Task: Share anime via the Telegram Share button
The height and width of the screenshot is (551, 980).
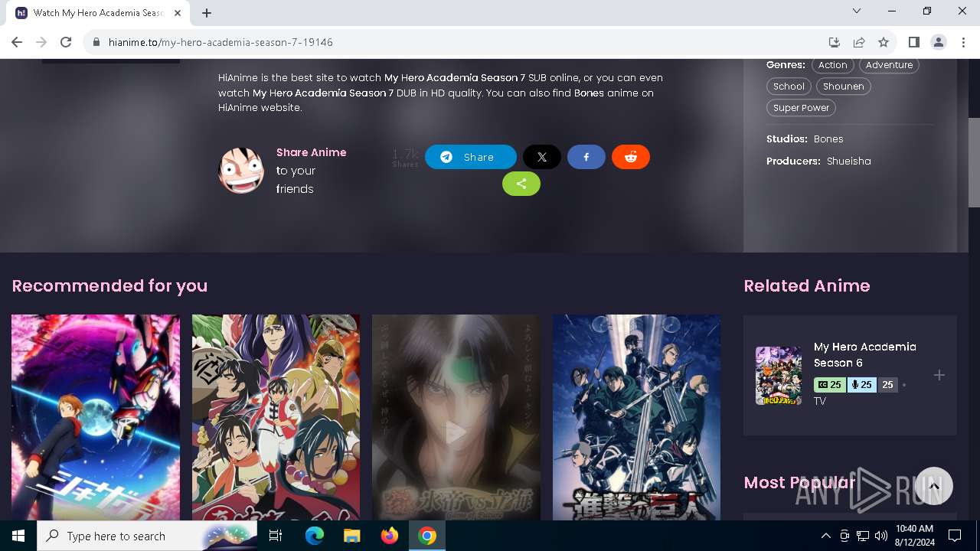Action: 471,157
